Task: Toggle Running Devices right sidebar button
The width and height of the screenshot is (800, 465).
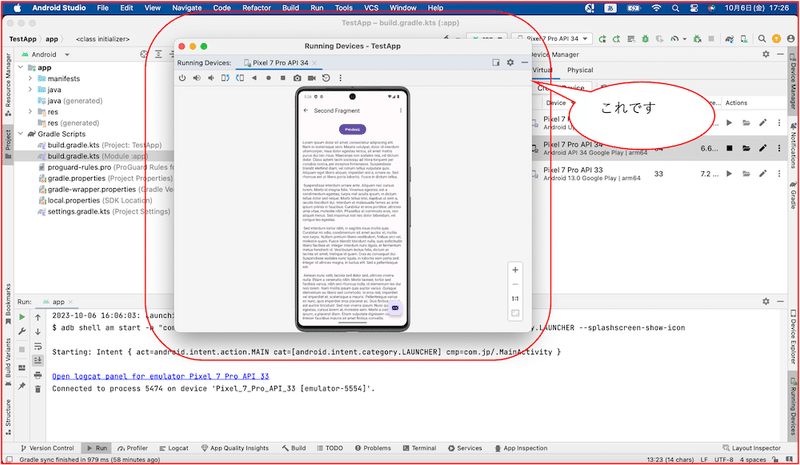Action: [x=793, y=407]
